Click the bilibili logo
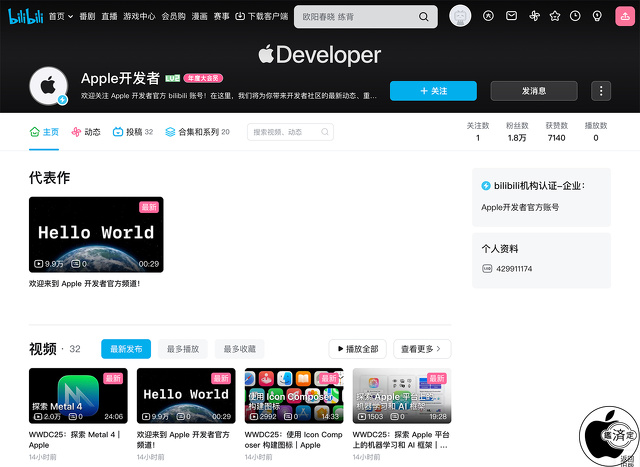The width and height of the screenshot is (640, 467). click(25, 16)
